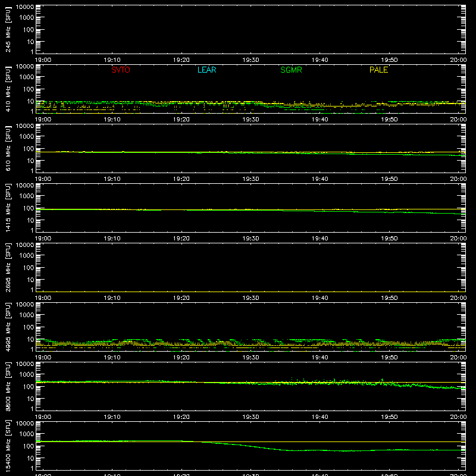Click the 10000 tick label on 245 MHz panel
Viewport: 476px width, 476px height.
pos(25,7)
